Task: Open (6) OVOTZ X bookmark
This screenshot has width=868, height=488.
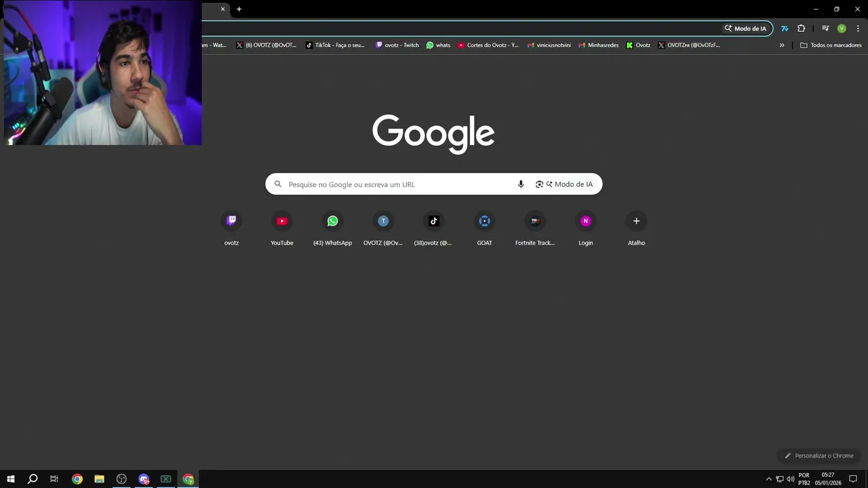Action: click(x=267, y=45)
